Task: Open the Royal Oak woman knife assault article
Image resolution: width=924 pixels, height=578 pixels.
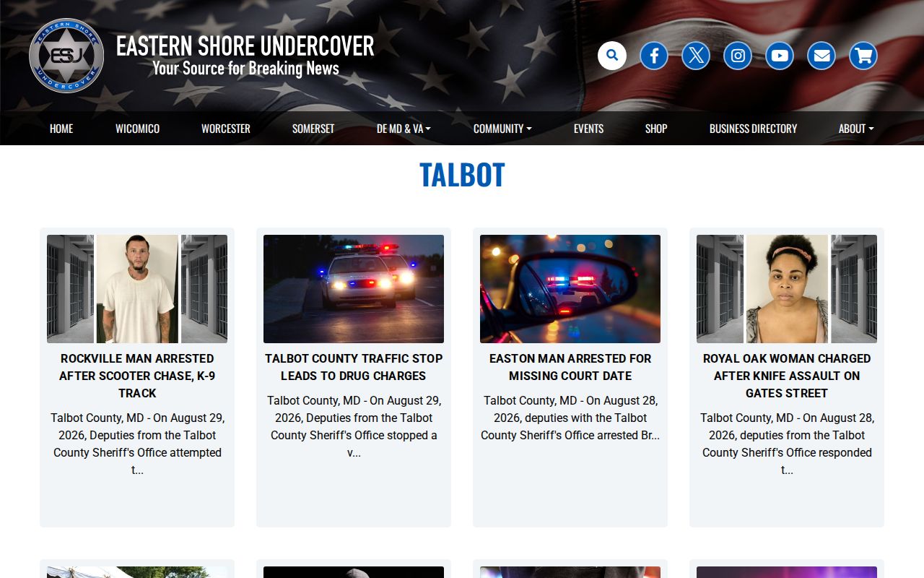Action: coord(787,376)
